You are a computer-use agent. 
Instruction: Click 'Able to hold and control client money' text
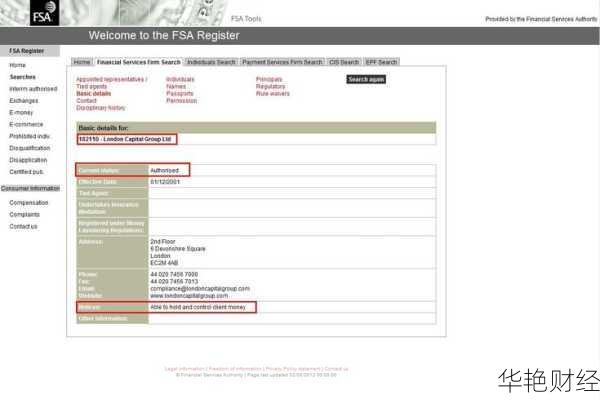pyautogui.click(x=198, y=307)
